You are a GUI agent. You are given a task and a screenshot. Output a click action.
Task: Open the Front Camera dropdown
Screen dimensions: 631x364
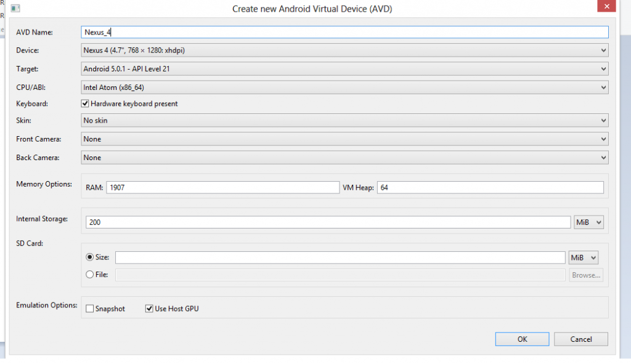pos(344,139)
